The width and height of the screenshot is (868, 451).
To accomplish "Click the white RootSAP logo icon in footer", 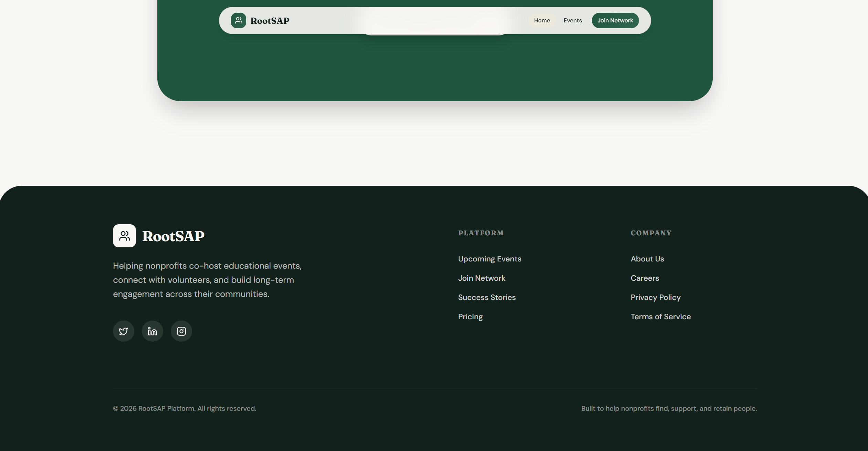I will point(124,236).
